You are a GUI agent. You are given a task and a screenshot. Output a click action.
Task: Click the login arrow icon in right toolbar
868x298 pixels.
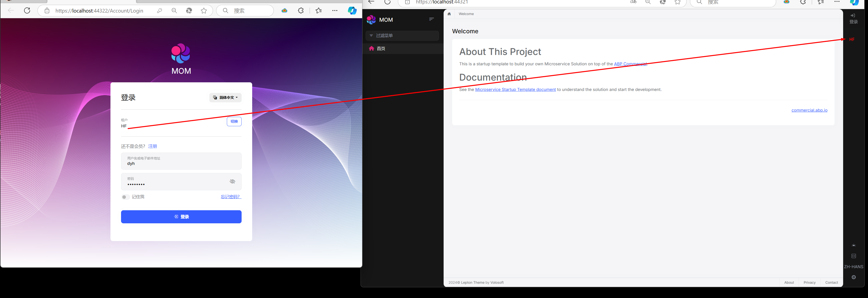coord(853,16)
